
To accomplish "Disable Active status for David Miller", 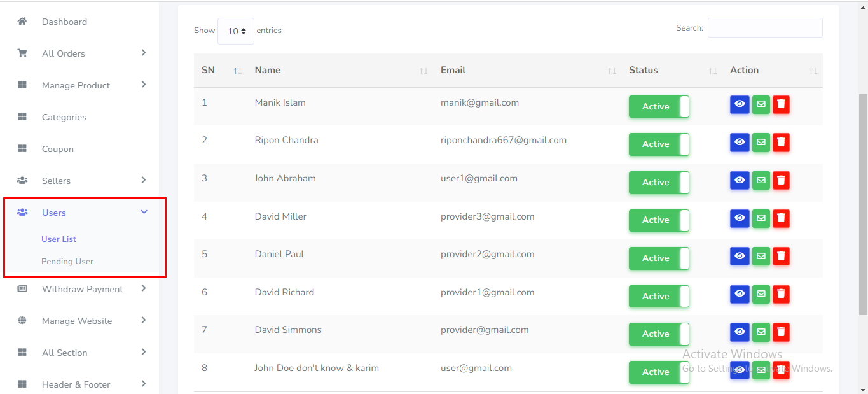I will [658, 220].
